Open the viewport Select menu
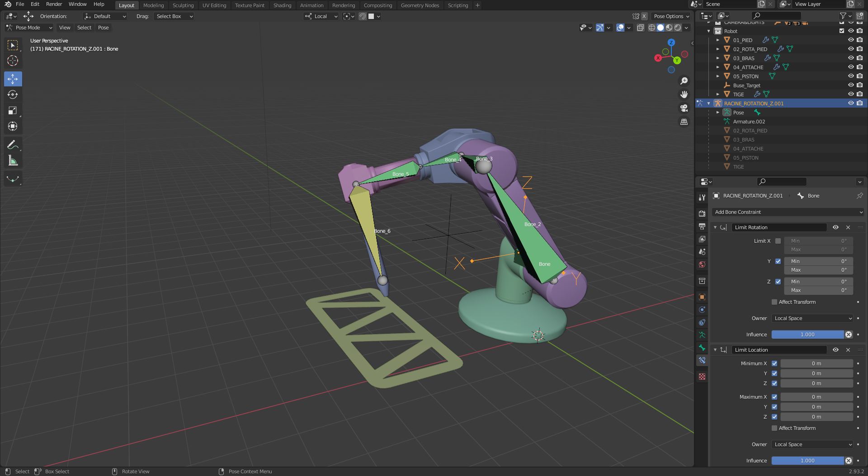Image resolution: width=868 pixels, height=476 pixels. coord(84,28)
